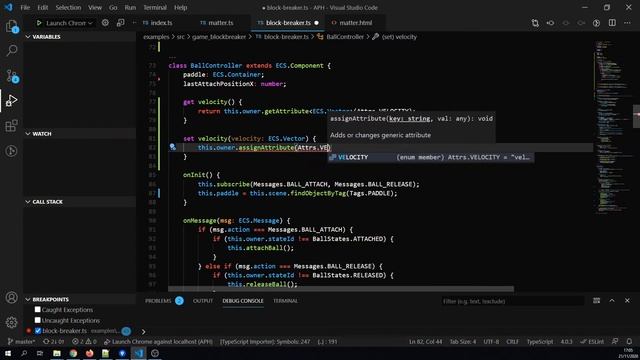Open Firefox from the taskbar

coord(90,353)
